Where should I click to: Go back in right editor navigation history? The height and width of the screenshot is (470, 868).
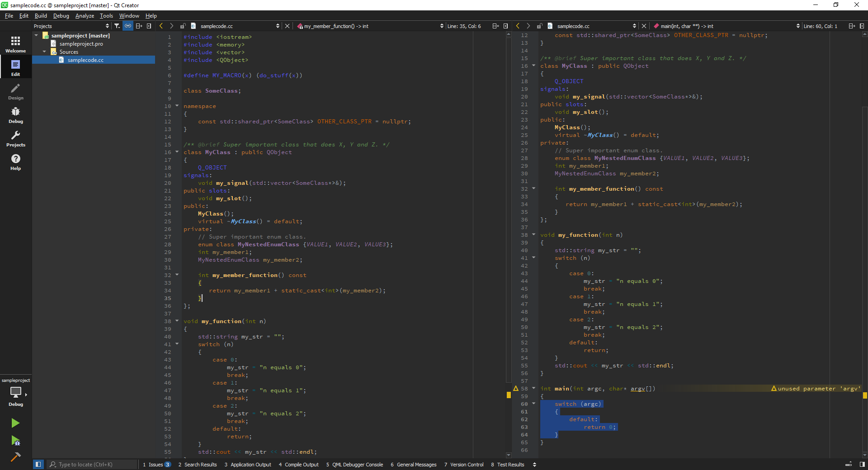518,26
